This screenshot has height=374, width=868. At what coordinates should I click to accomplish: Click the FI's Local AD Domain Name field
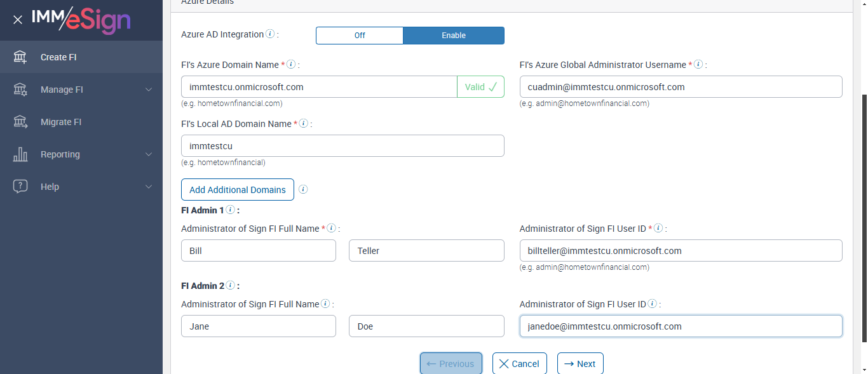click(x=342, y=145)
